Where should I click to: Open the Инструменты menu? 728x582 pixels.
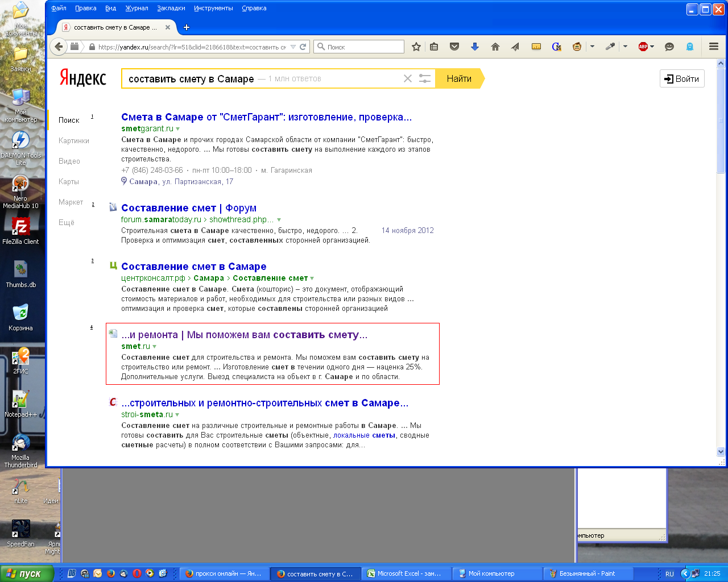tap(213, 8)
